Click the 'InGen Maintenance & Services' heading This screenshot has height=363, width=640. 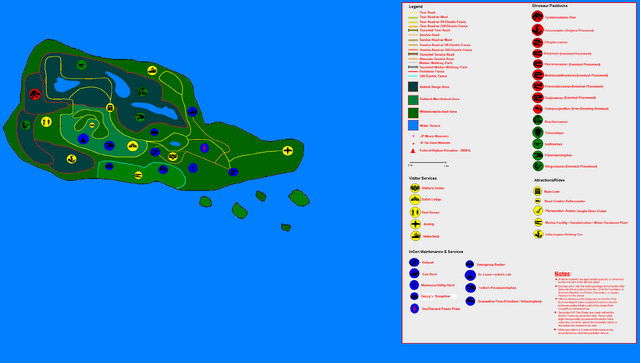click(x=436, y=252)
